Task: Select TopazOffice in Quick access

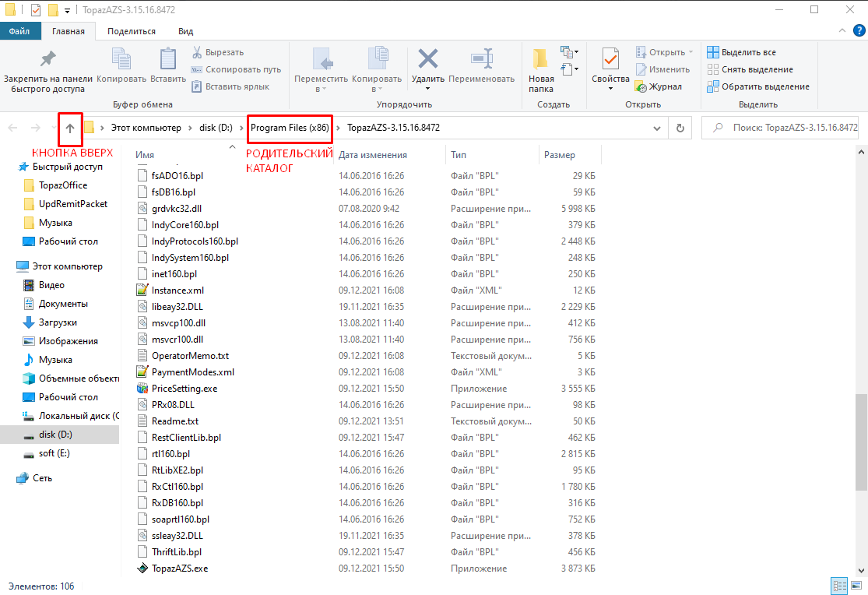Action: coord(62,185)
